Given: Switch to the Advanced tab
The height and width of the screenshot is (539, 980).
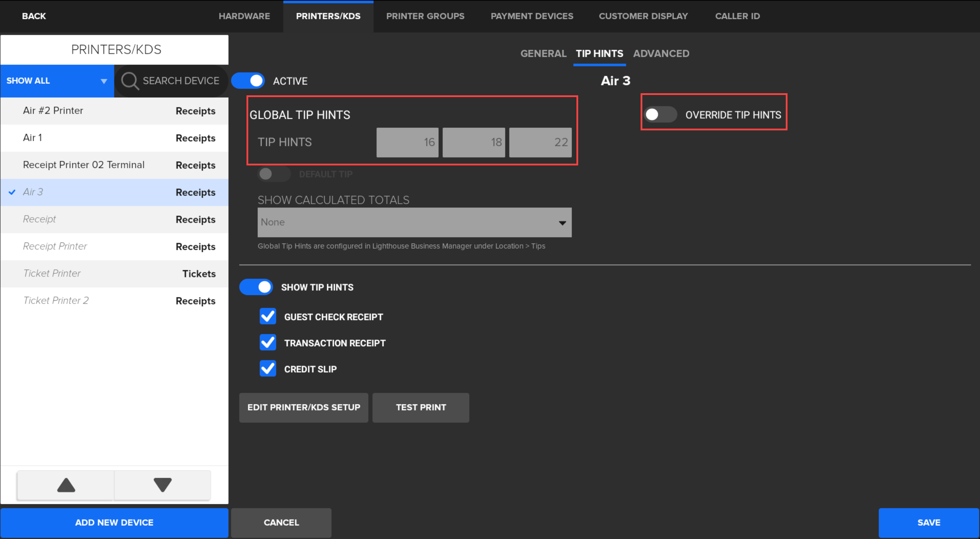Looking at the screenshot, I should pos(661,54).
